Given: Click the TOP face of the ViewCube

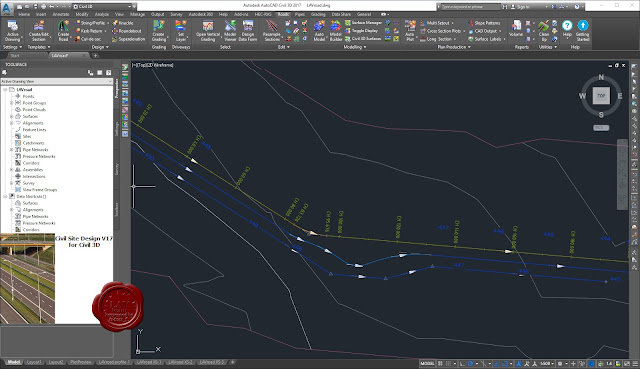Looking at the screenshot, I should (601, 96).
